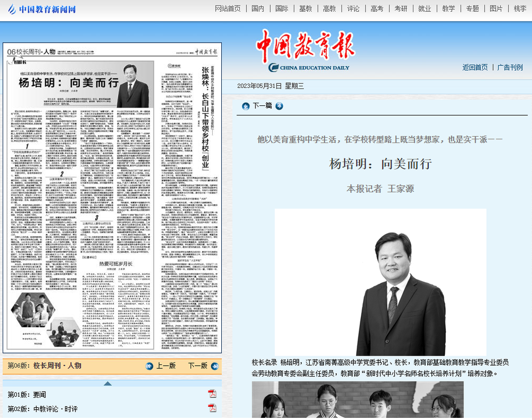532x420 pixels.
Task: Go to next page via 下一版
Action: (198, 366)
